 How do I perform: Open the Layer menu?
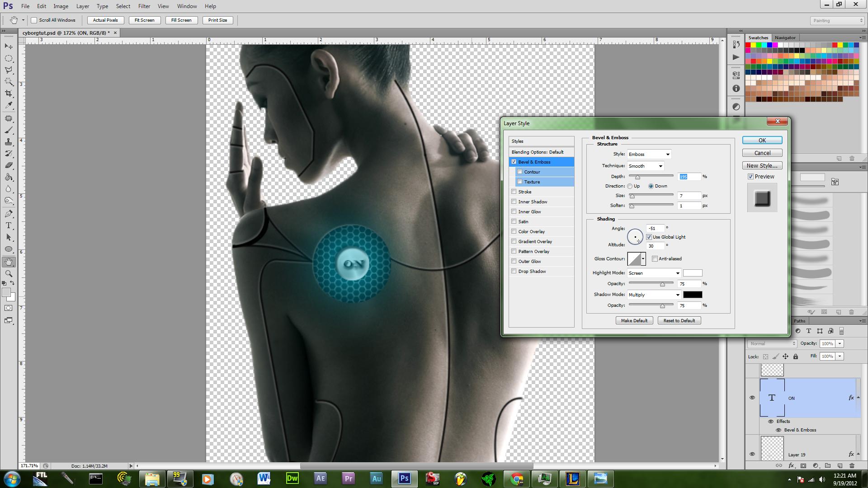tap(83, 6)
